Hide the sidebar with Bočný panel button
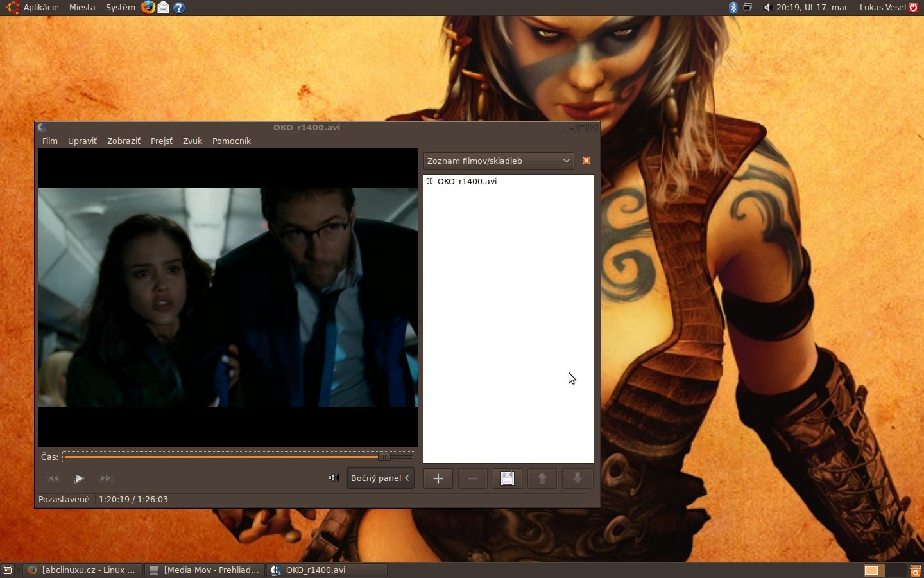Viewport: 924px width, 578px height. (381, 478)
